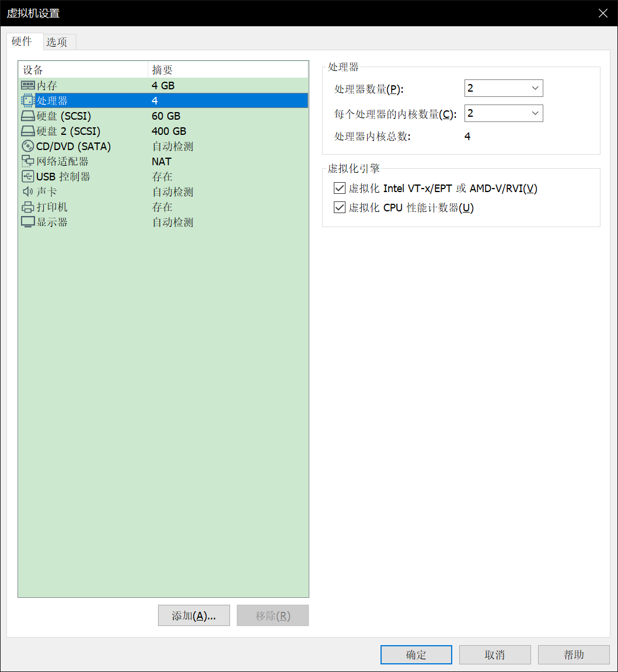Click the printer (打印机) icon
The height and width of the screenshot is (672, 618).
28,207
